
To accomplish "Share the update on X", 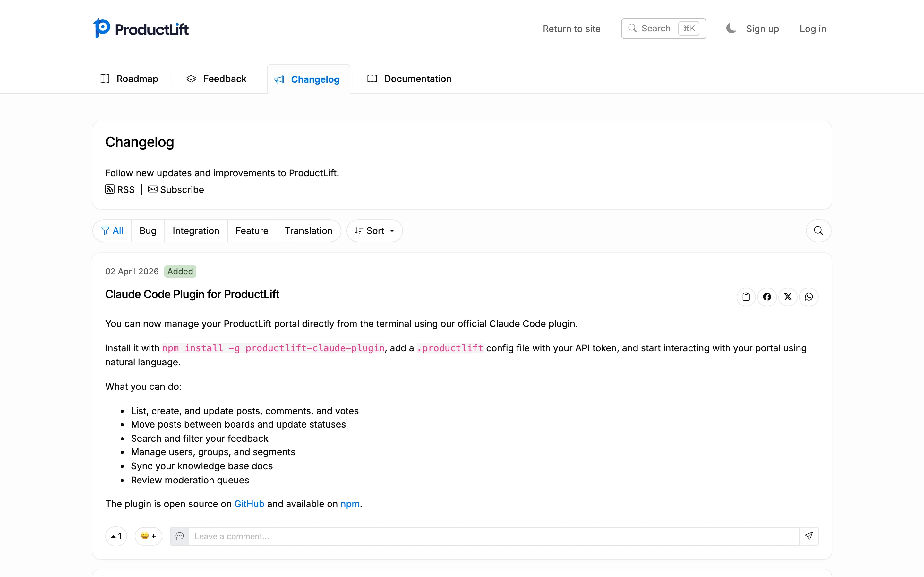I will pyautogui.click(x=788, y=297).
